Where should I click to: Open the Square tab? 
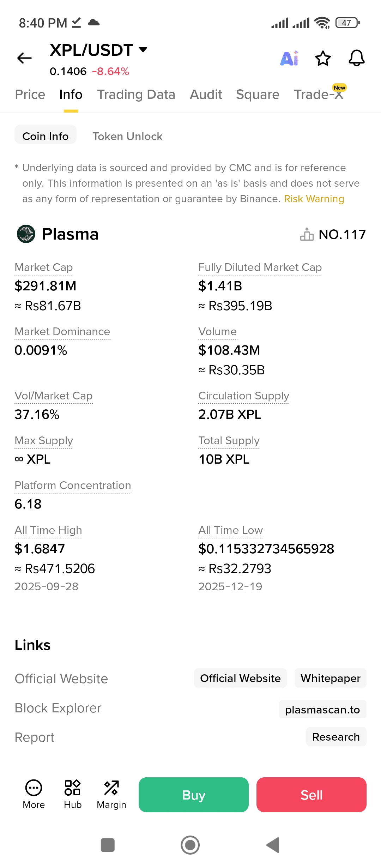coord(258,95)
